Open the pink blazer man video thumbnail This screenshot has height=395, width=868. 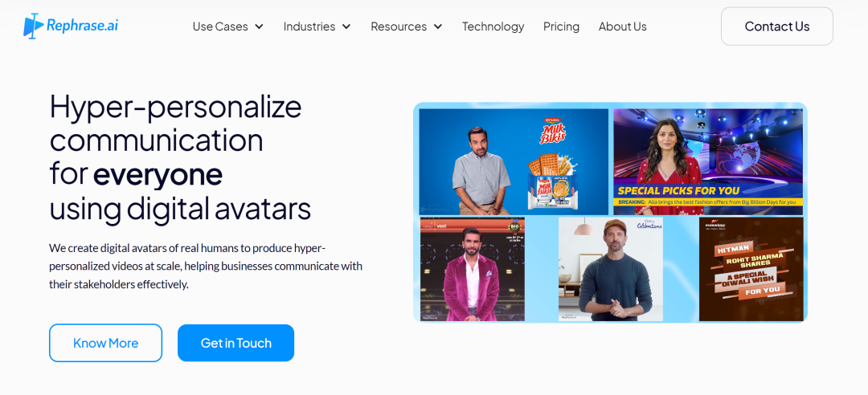click(473, 269)
